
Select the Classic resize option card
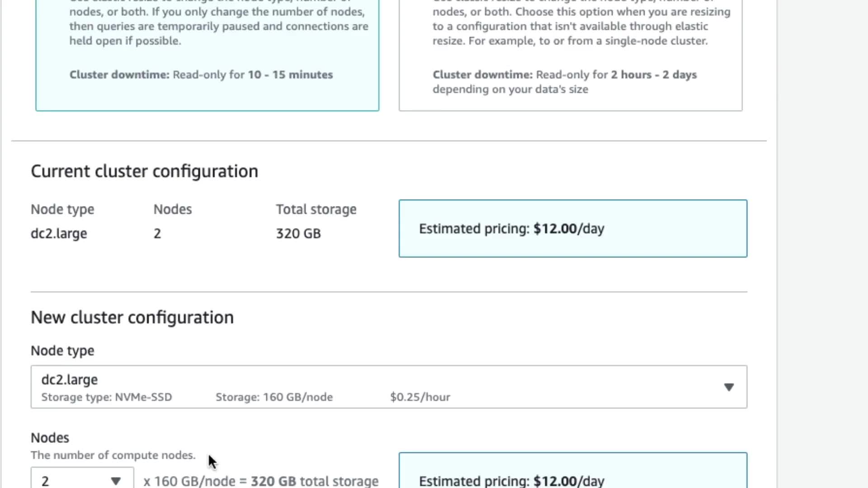(x=570, y=54)
